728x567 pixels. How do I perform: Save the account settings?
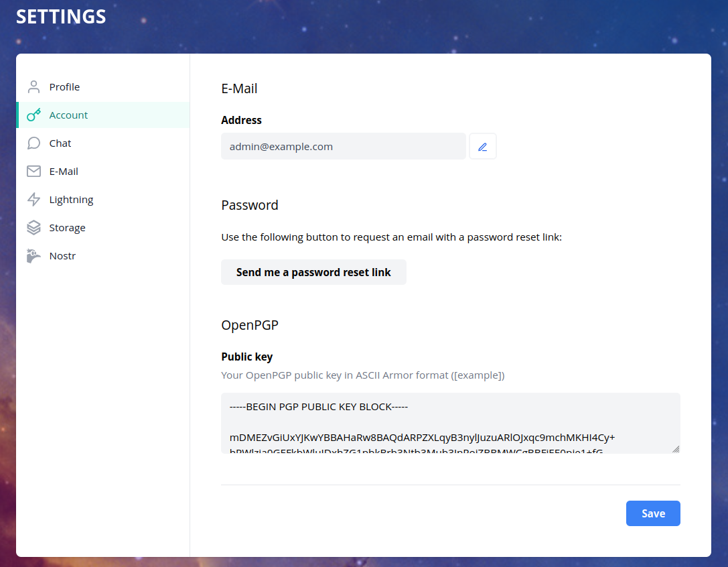(x=653, y=513)
